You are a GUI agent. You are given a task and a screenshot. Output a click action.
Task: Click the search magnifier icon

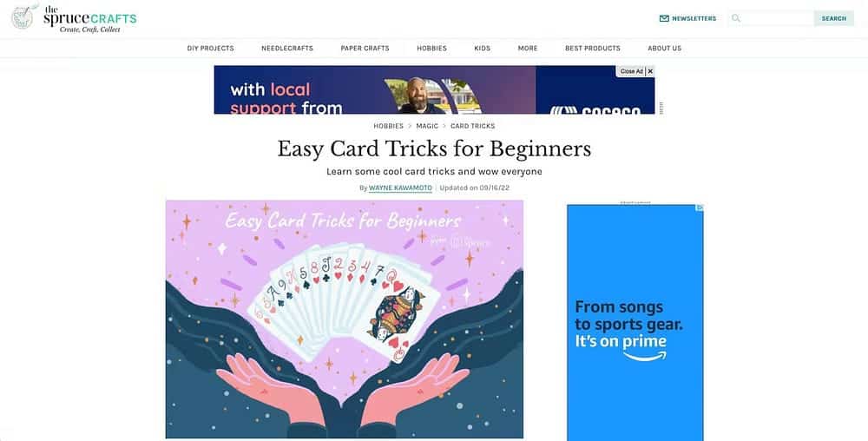click(x=736, y=18)
